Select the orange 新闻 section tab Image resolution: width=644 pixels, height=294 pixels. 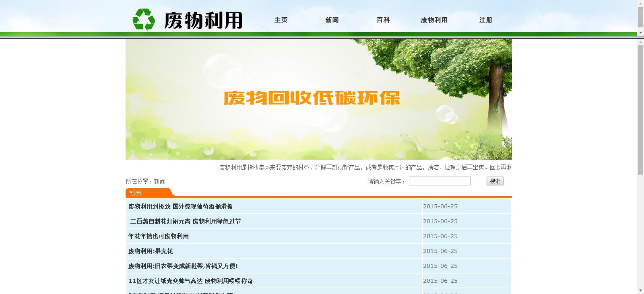tap(136, 193)
